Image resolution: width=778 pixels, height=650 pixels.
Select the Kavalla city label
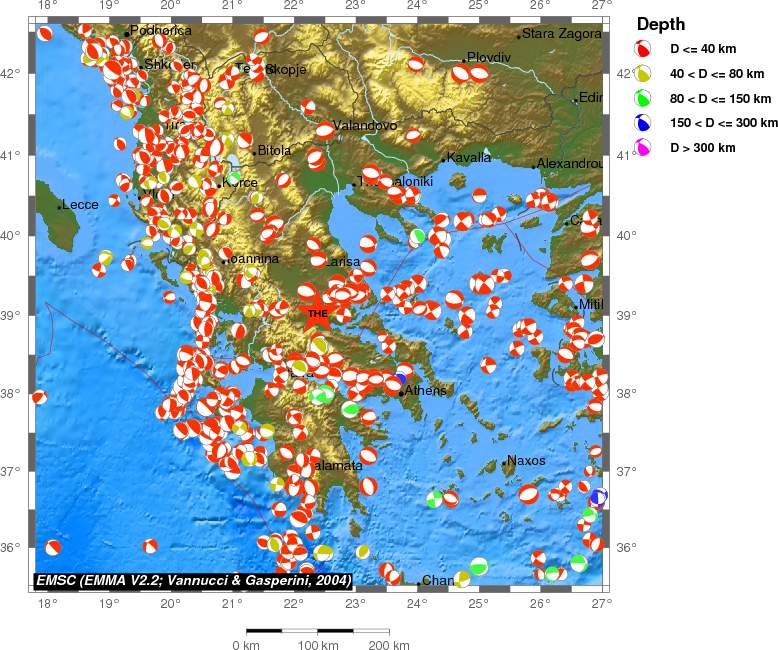coord(469,158)
